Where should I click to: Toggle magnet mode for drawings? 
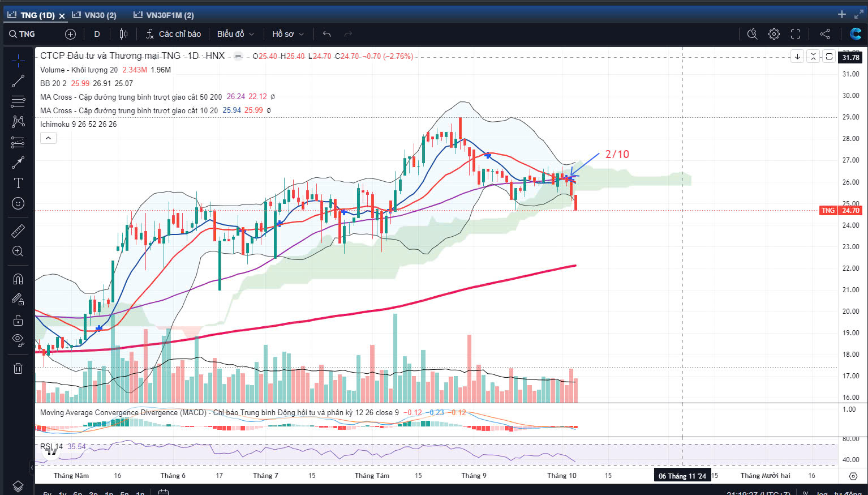point(18,279)
